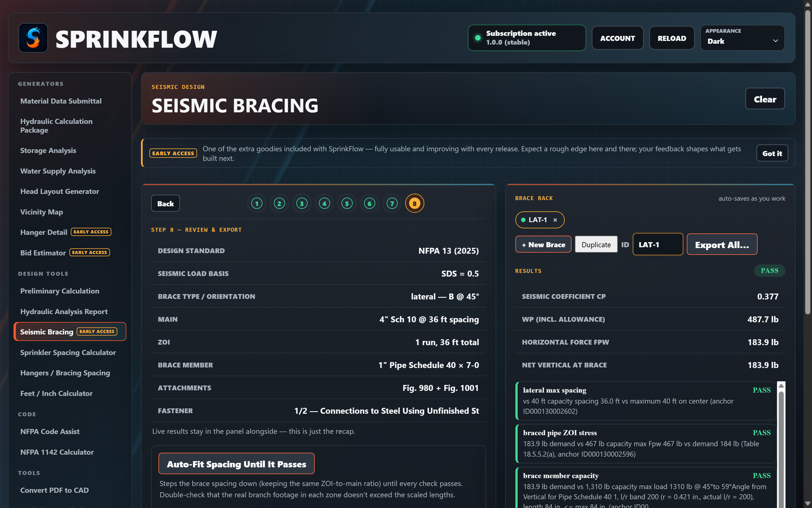The image size is (812, 508).
Task: Click Auto-Fit Spacing Until It Passes
Action: tap(236, 464)
